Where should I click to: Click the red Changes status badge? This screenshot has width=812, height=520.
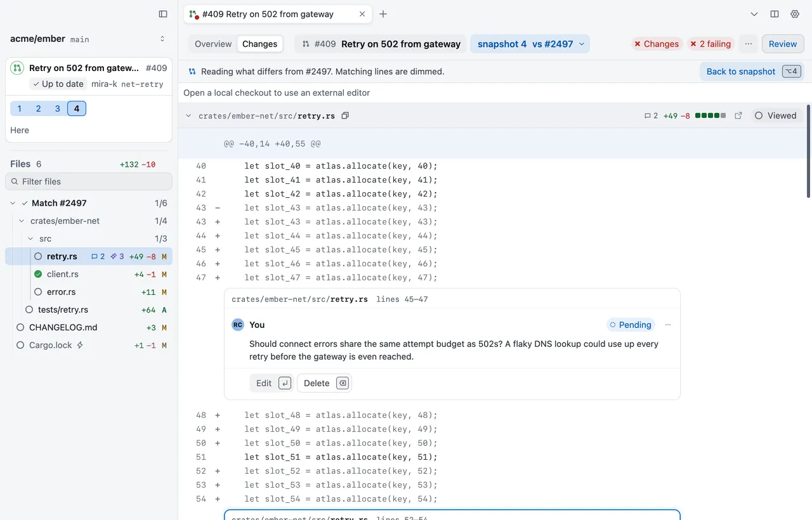tap(657, 44)
